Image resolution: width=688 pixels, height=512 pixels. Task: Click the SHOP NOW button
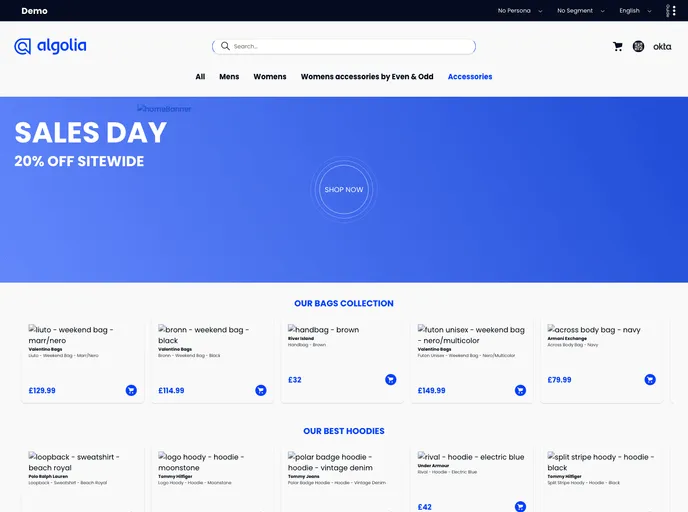point(344,190)
